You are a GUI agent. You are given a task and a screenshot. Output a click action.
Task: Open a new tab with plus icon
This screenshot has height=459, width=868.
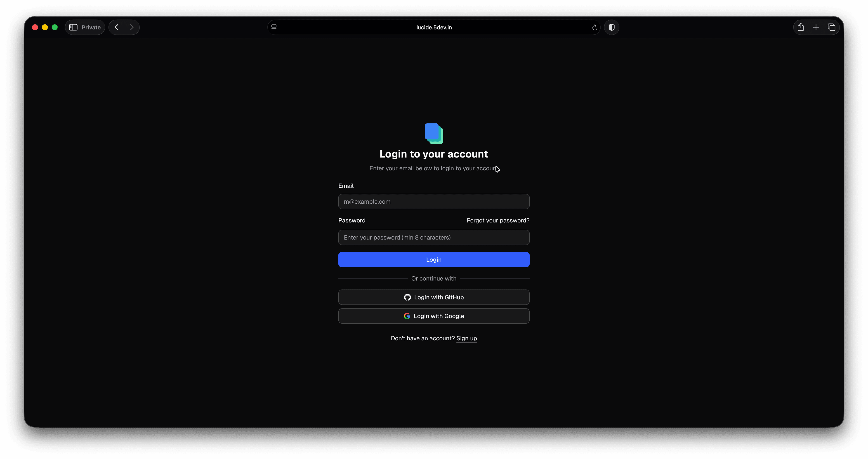coord(816,27)
